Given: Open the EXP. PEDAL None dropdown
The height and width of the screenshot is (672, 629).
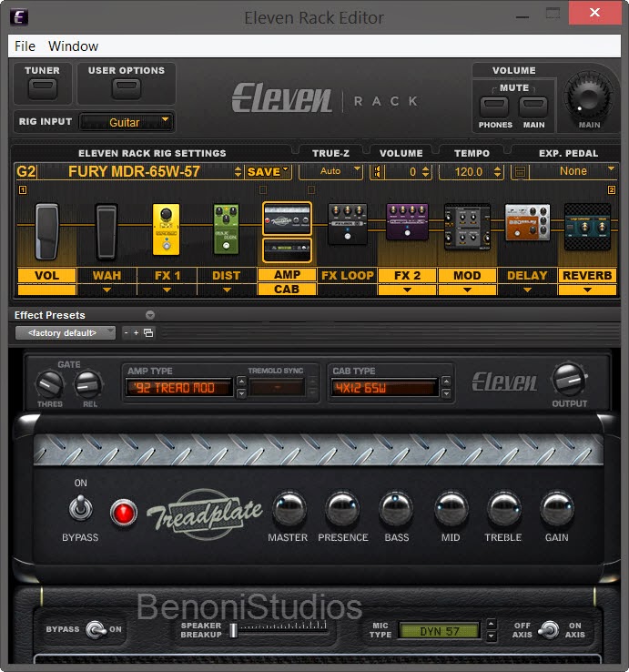Looking at the screenshot, I should pos(573,171).
